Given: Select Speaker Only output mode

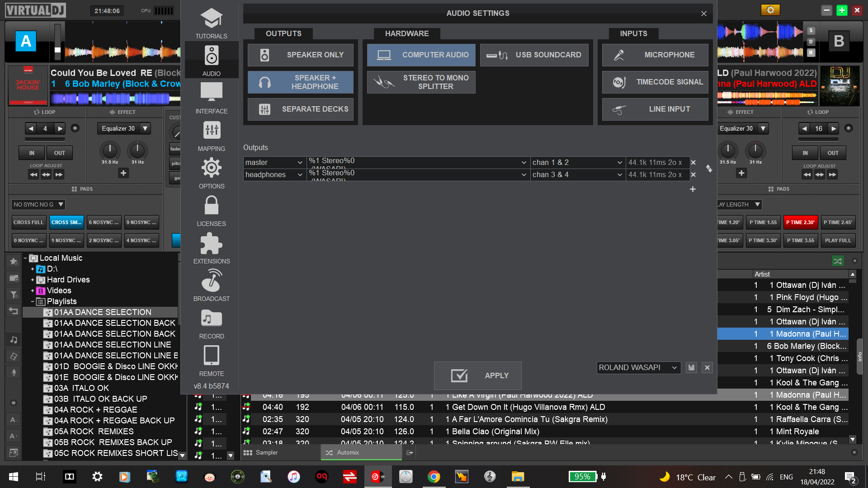Looking at the screenshot, I should pyautogui.click(x=300, y=55).
